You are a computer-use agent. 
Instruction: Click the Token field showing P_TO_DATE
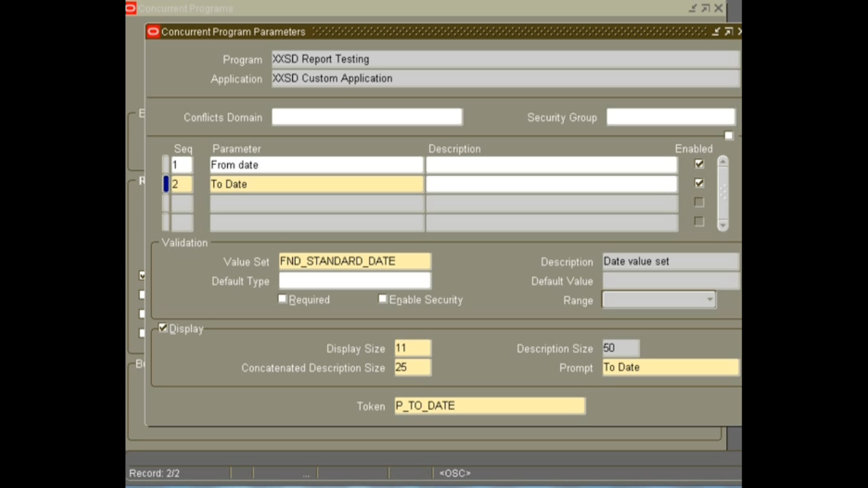point(489,406)
